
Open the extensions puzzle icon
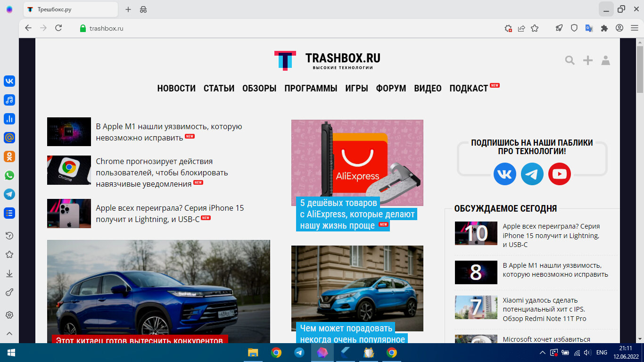pos(604,28)
